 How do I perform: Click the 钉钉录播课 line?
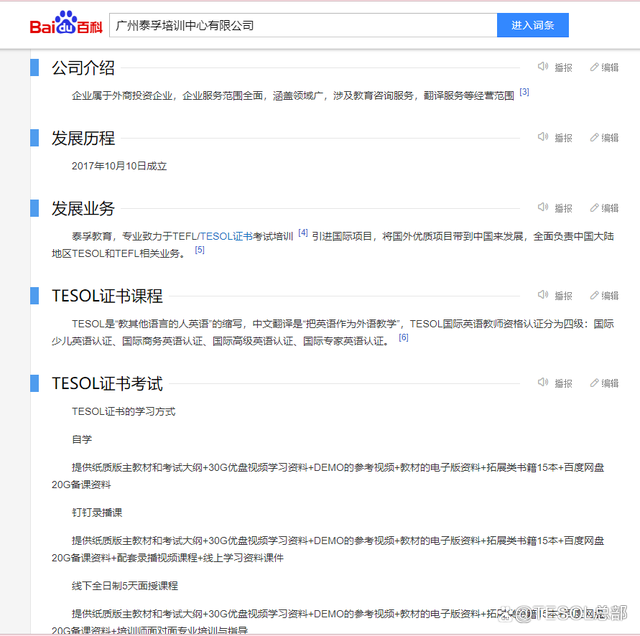[x=97, y=513]
